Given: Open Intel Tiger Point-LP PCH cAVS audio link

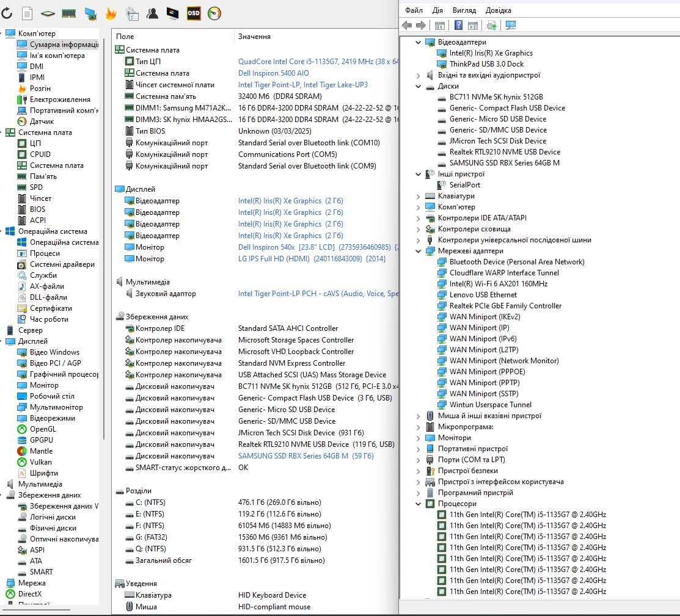Looking at the screenshot, I should pyautogui.click(x=318, y=294).
